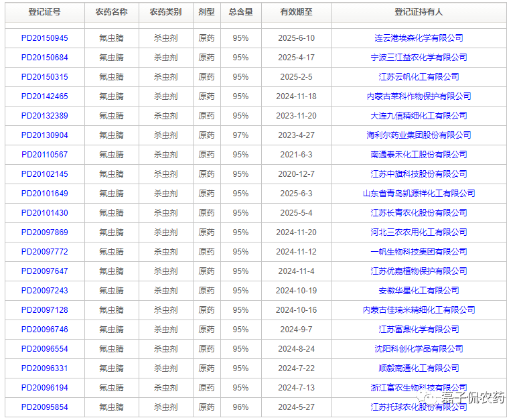Open registration PD20130904 link
The height and width of the screenshot is (420, 521).
tap(44, 135)
